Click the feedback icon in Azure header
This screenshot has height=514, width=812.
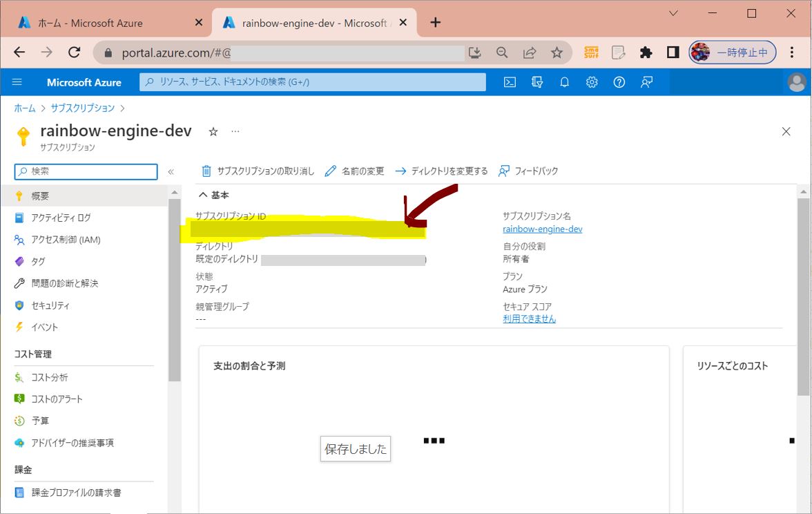click(646, 82)
